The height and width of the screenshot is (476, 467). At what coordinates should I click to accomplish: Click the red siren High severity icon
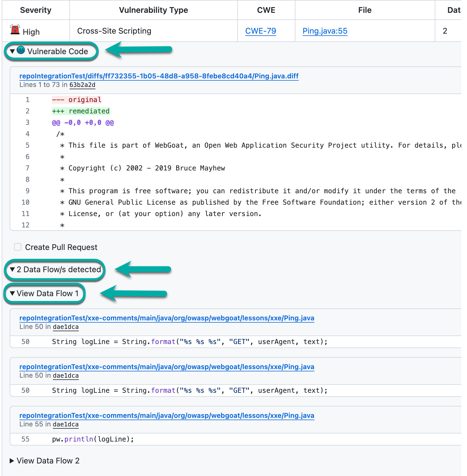[15, 30]
